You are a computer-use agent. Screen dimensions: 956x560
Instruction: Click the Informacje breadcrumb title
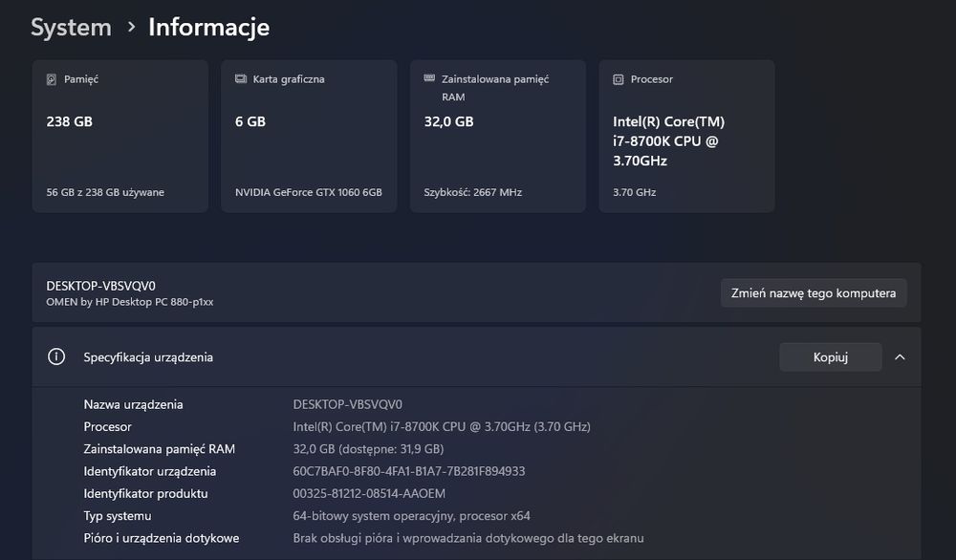point(208,28)
